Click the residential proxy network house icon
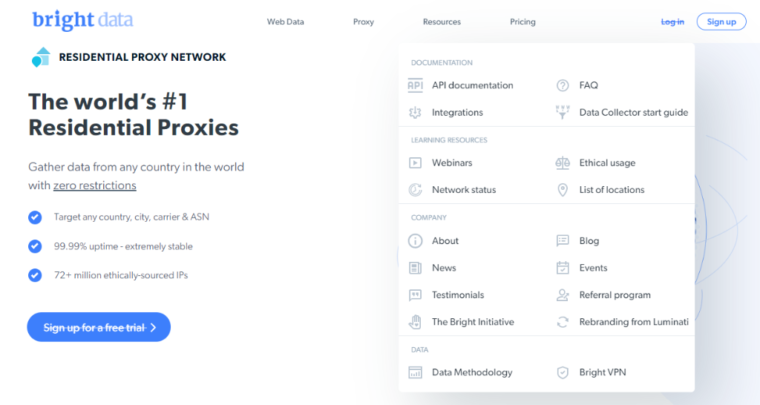 click(x=41, y=57)
